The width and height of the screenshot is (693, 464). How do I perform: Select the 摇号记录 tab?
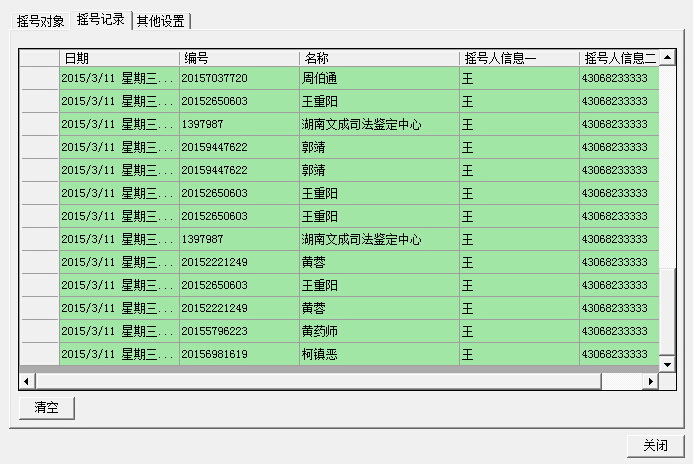point(101,20)
